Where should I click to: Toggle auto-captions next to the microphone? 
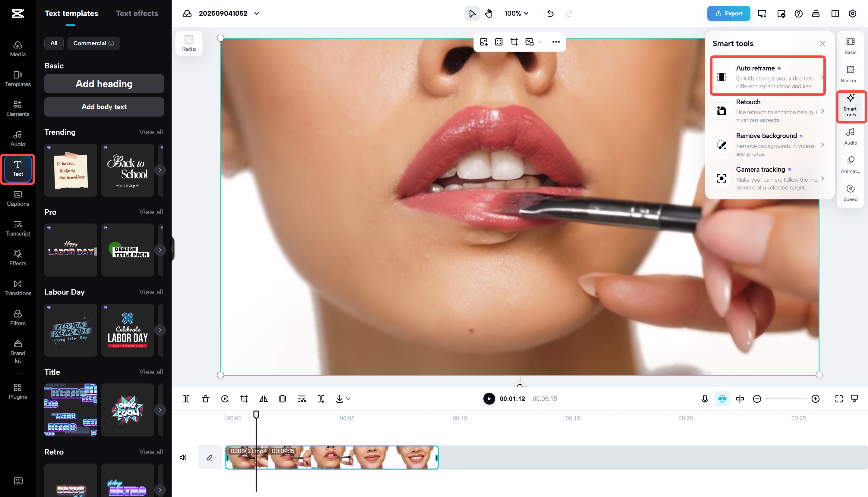click(722, 398)
